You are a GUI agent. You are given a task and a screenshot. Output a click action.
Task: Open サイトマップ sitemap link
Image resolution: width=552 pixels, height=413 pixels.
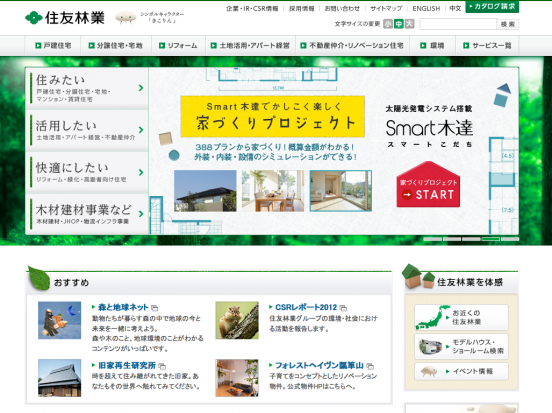386,8
